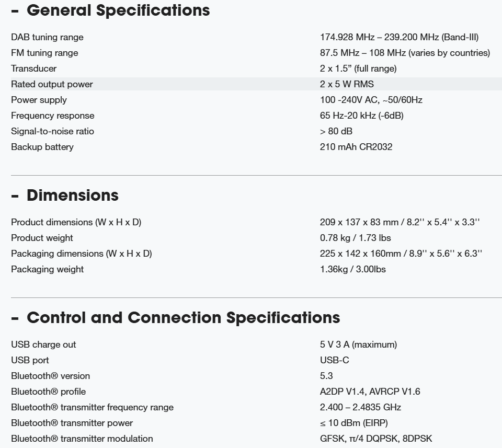
Task: Click the 2 x 5 W RMS value
Action: pos(347,84)
